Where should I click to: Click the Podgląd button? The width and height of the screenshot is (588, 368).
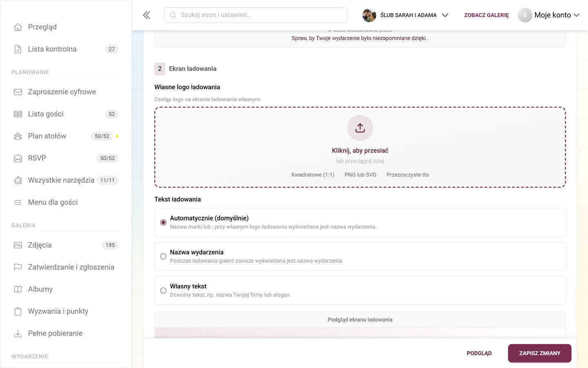(479, 353)
